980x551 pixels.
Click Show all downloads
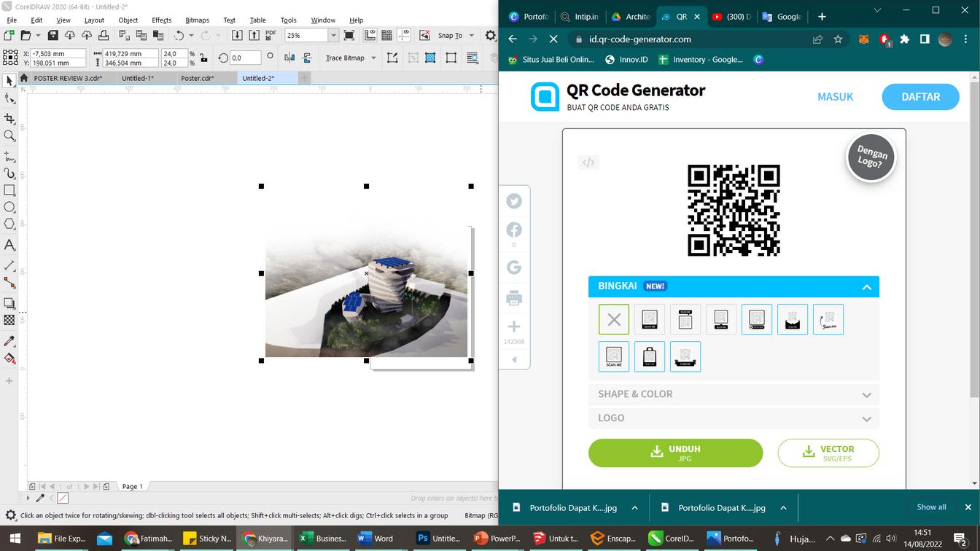click(931, 507)
